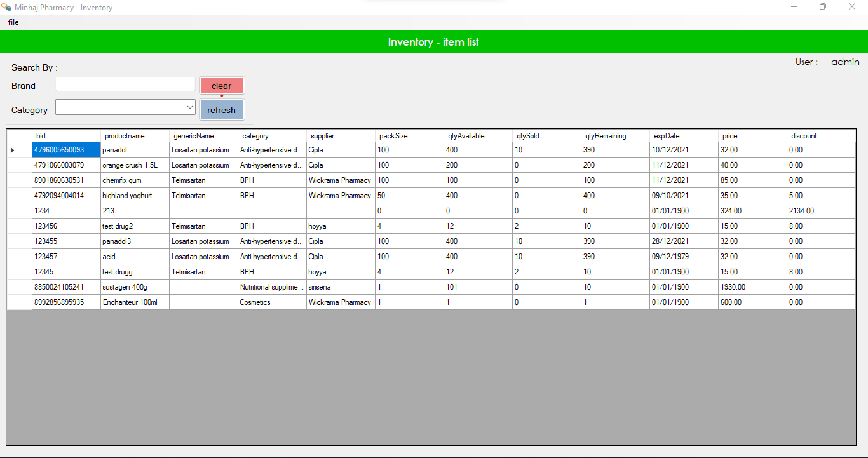Sort by the expDate column header
Viewport: 868px width, 458px height.
[x=670, y=135]
